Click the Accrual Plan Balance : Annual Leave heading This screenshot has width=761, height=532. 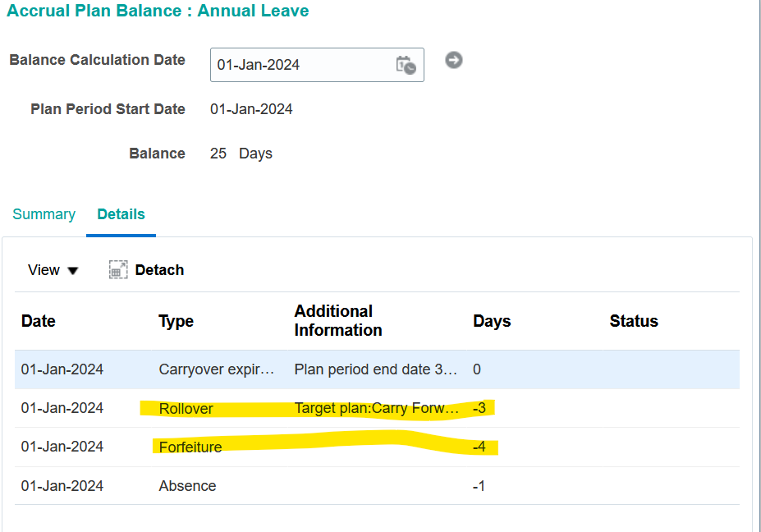click(158, 11)
